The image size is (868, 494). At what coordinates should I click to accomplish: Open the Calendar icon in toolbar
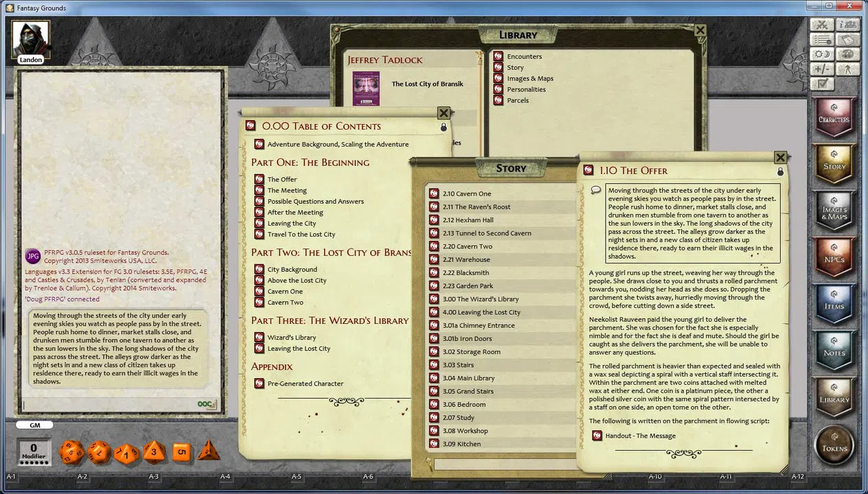[x=847, y=40]
